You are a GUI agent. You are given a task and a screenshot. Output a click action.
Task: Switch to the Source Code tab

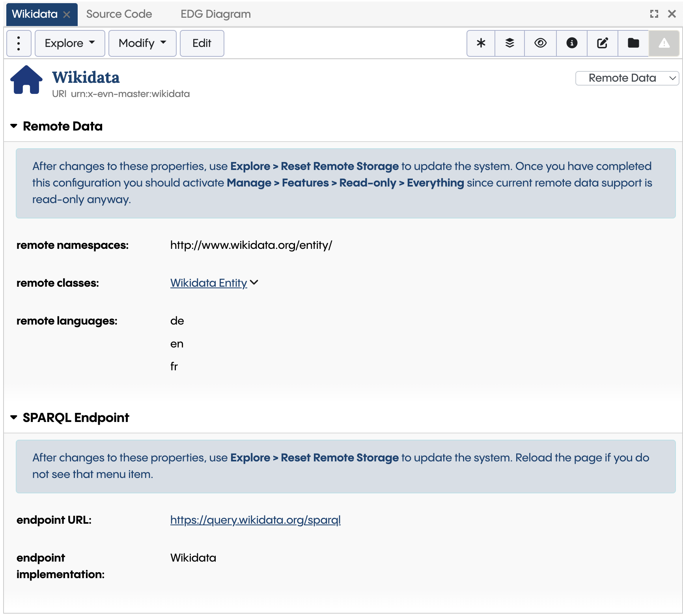(119, 14)
